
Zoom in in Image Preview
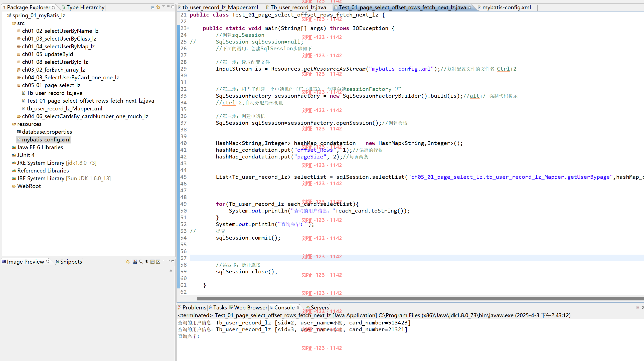(x=147, y=262)
